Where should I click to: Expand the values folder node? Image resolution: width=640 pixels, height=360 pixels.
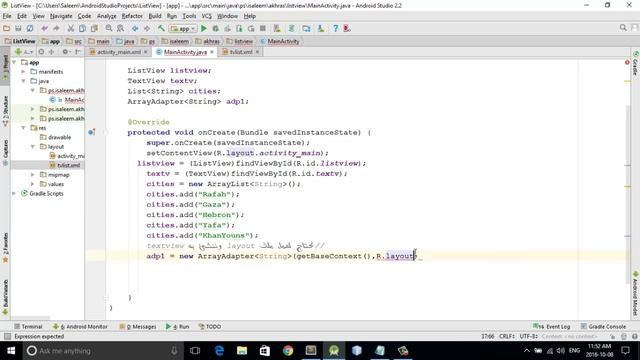point(33,184)
